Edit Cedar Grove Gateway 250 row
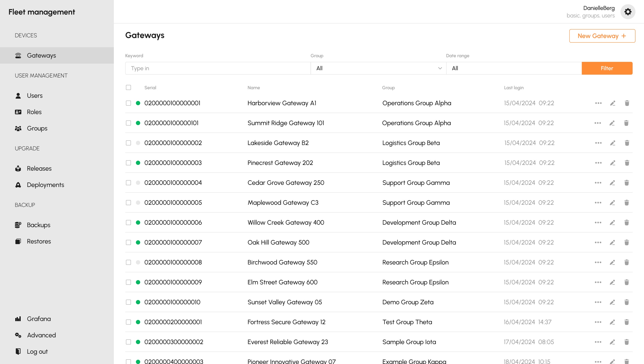The width and height of the screenshot is (644, 364). (x=612, y=183)
